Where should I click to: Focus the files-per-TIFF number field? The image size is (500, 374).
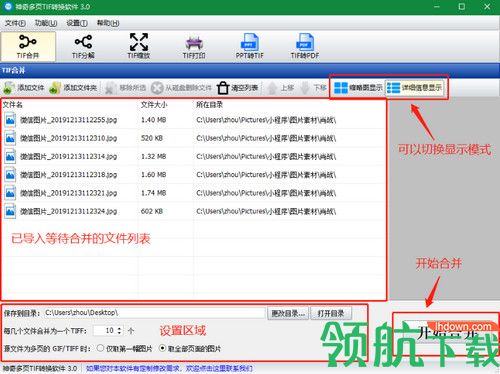click(x=105, y=331)
